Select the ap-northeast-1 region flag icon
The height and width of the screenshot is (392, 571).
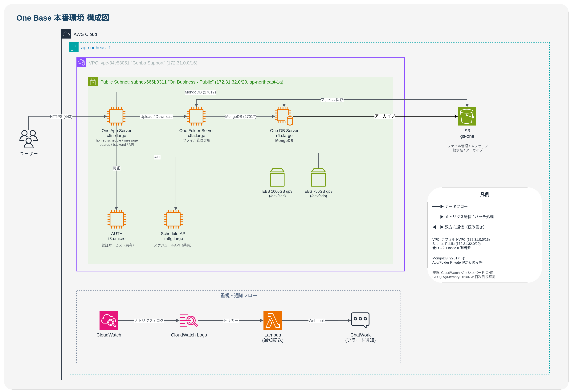click(74, 47)
